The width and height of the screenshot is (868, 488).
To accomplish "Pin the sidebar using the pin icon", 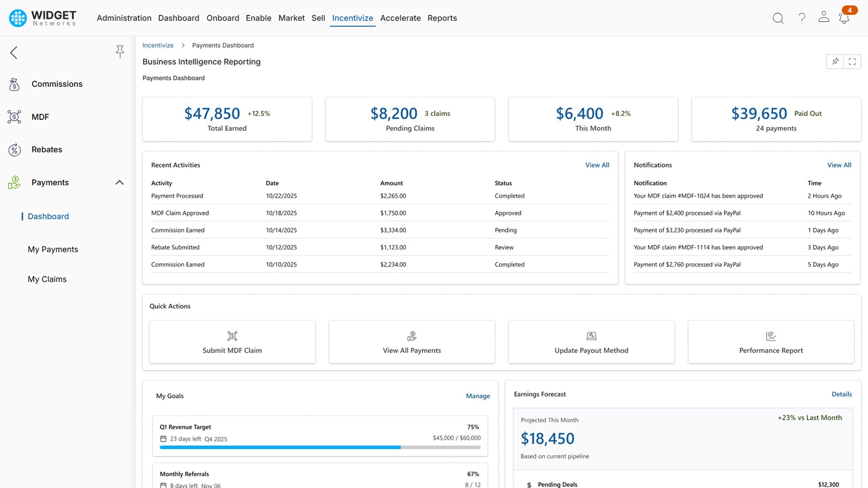I will pos(120,52).
